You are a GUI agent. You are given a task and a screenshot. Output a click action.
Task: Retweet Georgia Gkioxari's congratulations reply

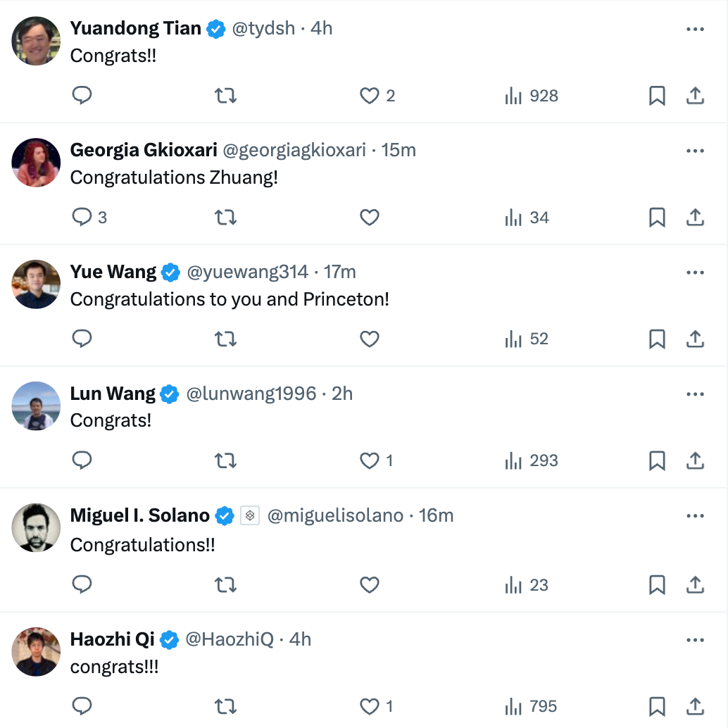tap(225, 218)
